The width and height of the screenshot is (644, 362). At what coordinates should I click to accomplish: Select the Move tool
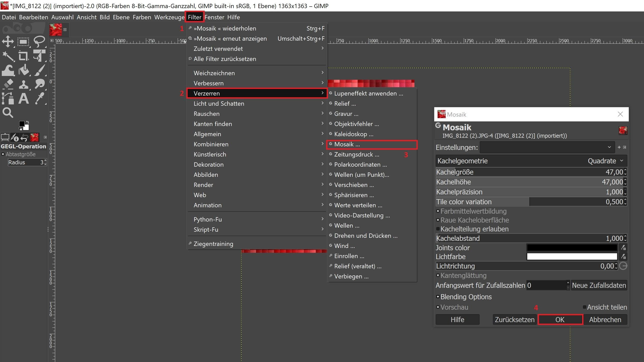point(8,41)
